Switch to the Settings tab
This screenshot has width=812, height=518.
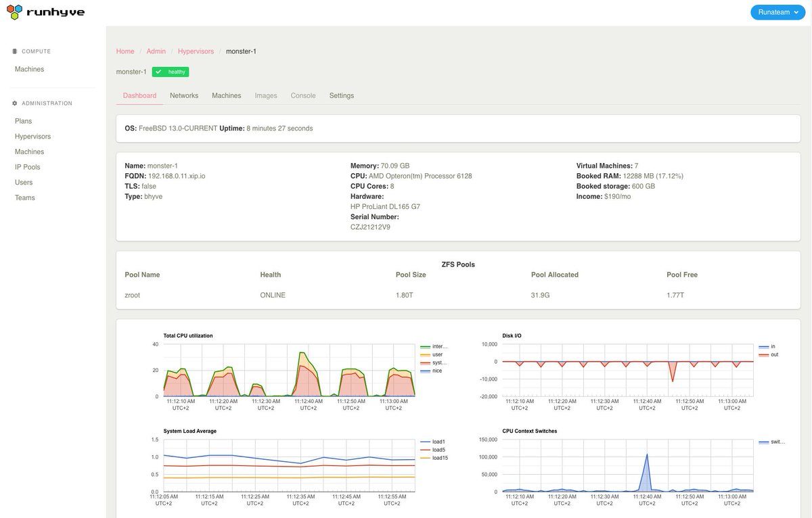342,96
